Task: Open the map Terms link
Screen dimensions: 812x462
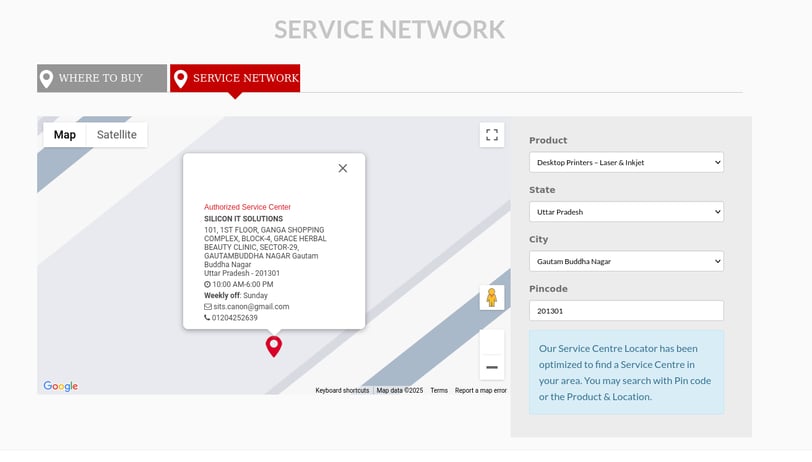Action: (439, 391)
